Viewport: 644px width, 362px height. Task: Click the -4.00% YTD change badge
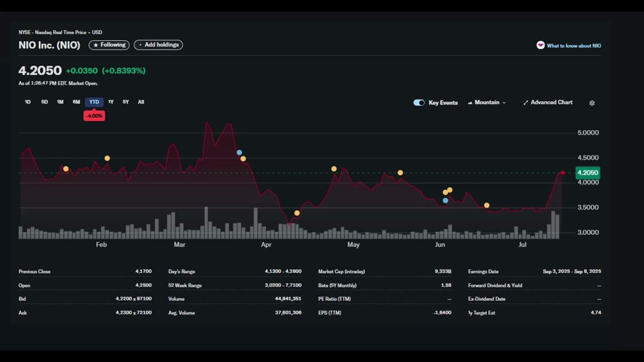(94, 116)
